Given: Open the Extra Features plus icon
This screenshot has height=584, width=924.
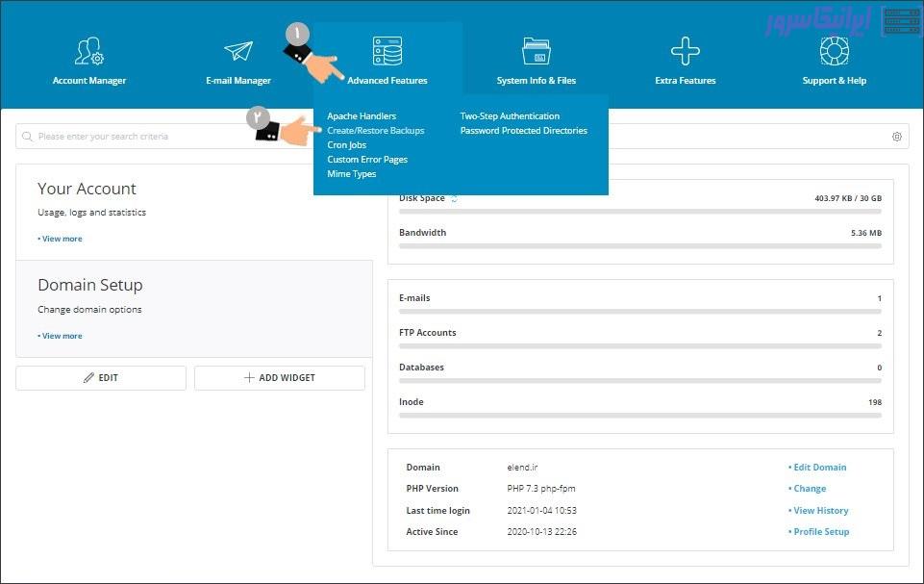Looking at the screenshot, I should 685,51.
